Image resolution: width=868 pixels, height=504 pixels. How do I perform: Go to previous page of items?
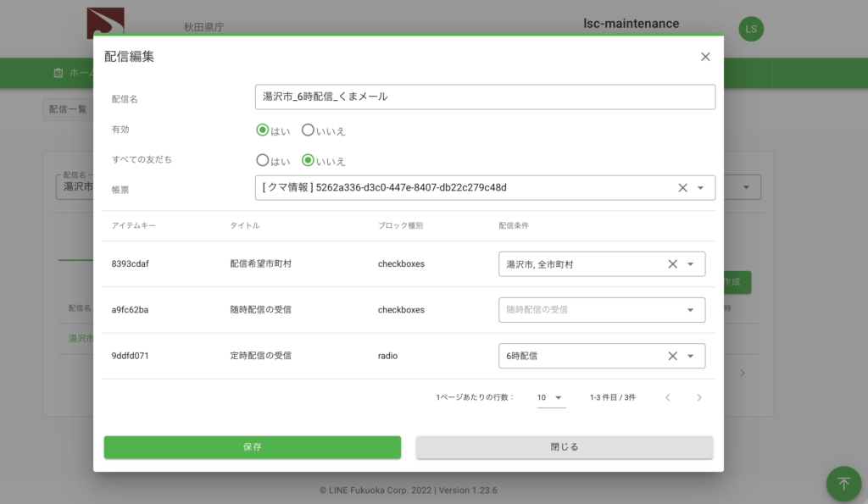tap(667, 397)
